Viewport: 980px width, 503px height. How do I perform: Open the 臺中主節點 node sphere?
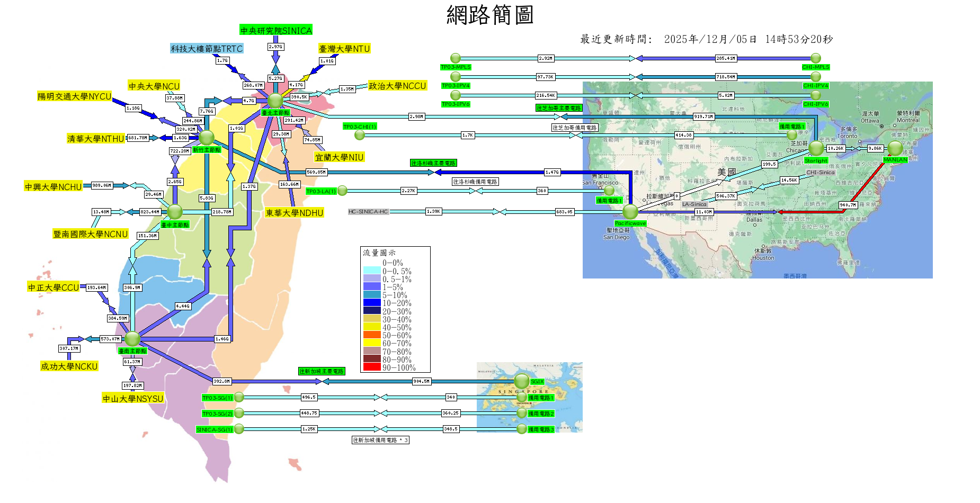(x=174, y=212)
